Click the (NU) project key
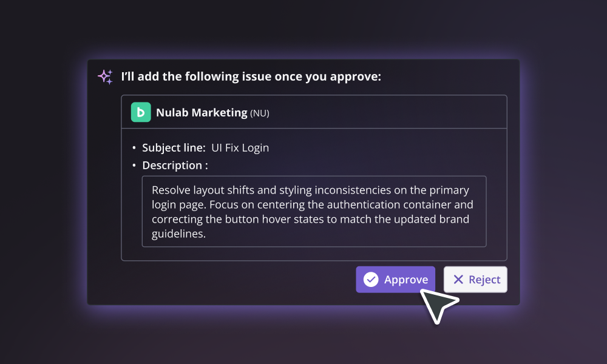 point(260,113)
